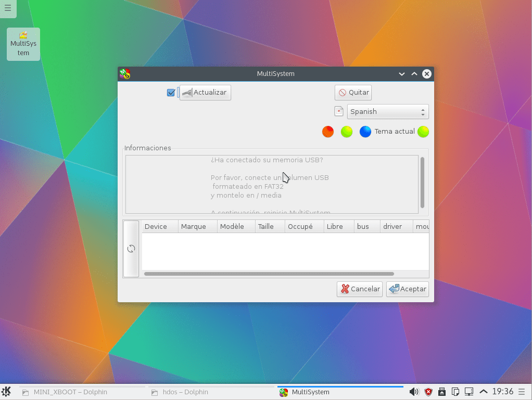Click the red shield tray icon

pyautogui.click(x=428, y=392)
